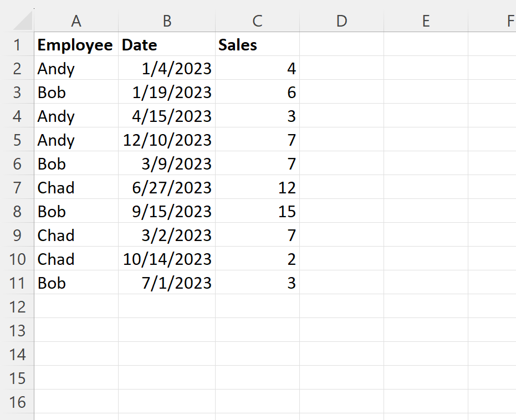Select column header D
This screenshot has width=516, height=420.
341,21
